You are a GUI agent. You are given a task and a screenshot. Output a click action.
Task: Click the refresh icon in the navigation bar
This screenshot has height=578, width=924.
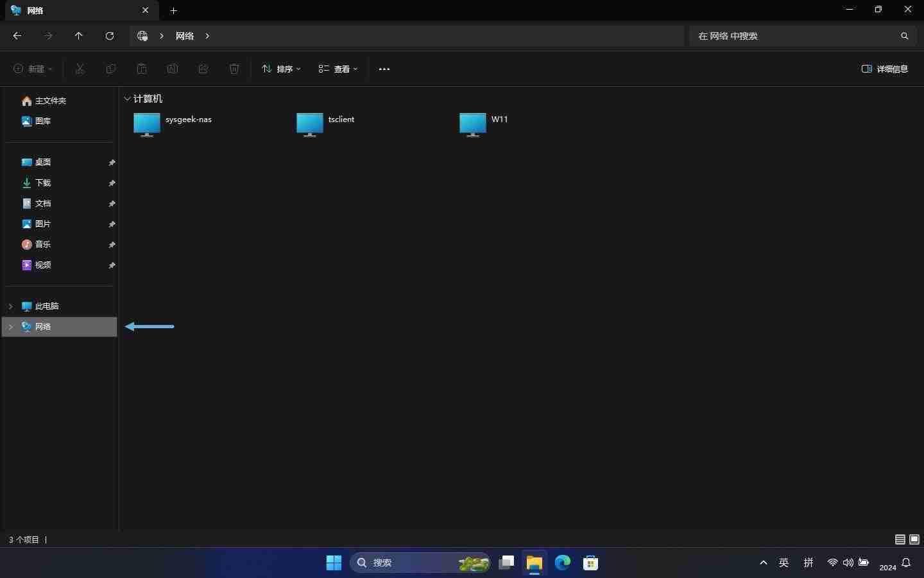coord(109,36)
